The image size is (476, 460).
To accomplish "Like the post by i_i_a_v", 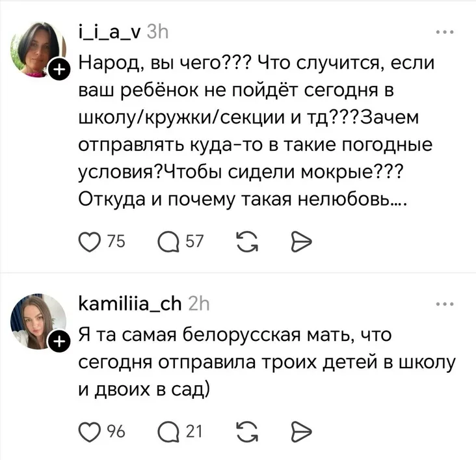I will [88, 243].
